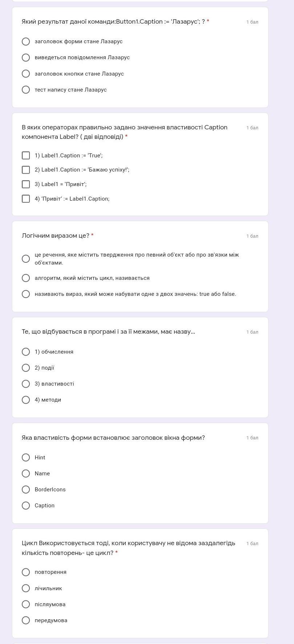The image size is (294, 644).
Task: Enable checkbox 3) Label1 = 'Привіт'
Action: pyautogui.click(x=26, y=184)
